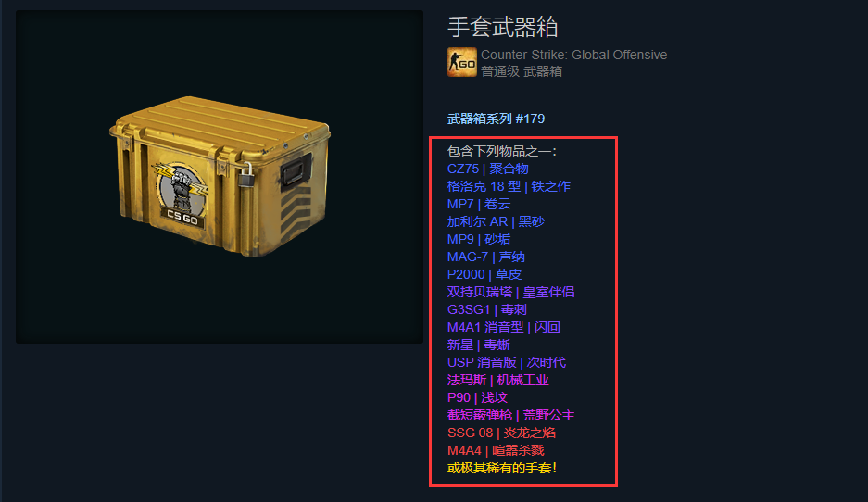This screenshot has height=502, width=868.
Task: Open the 加利尔 AR | 黑砂 link
Action: [x=496, y=222]
